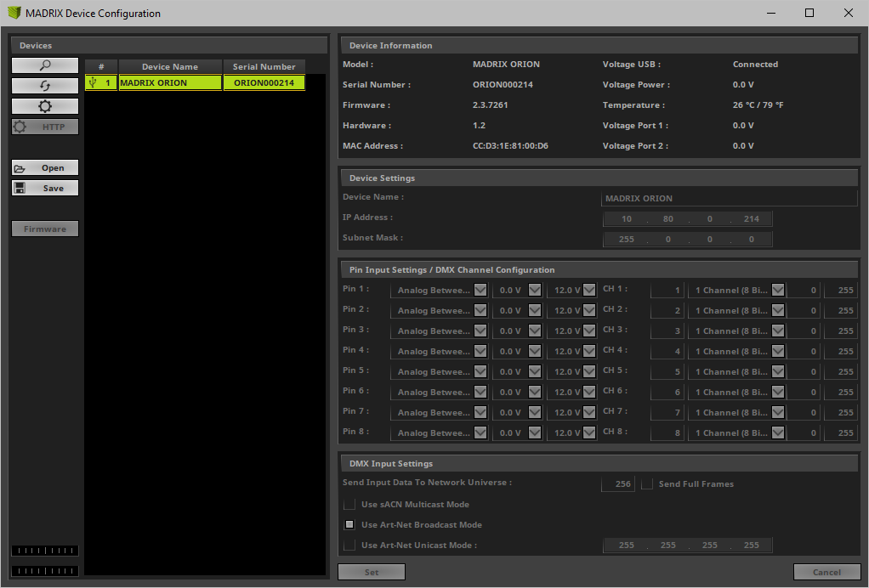This screenshot has height=588, width=869.
Task: Click CH 1 maximum value 255 field
Action: (841, 290)
